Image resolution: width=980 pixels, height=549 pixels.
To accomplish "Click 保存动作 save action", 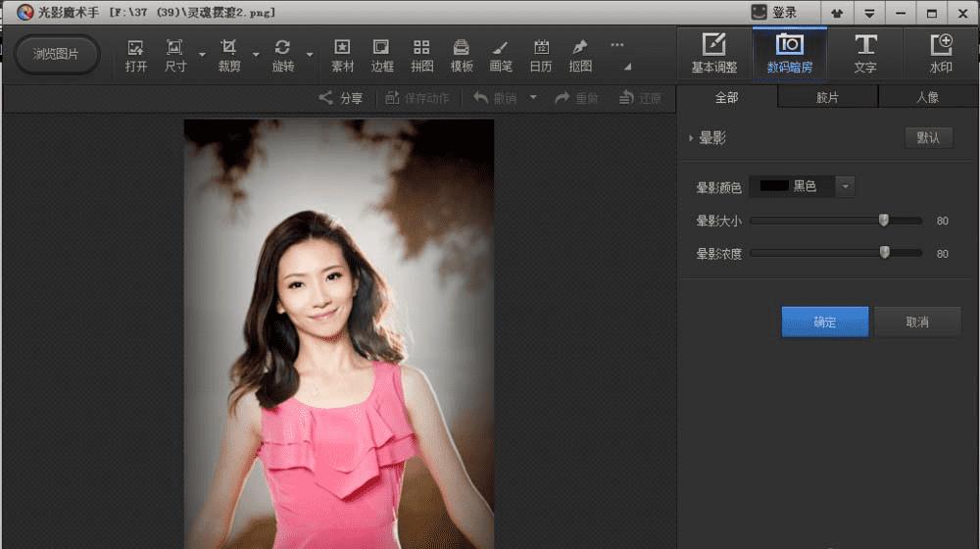I will (416, 98).
